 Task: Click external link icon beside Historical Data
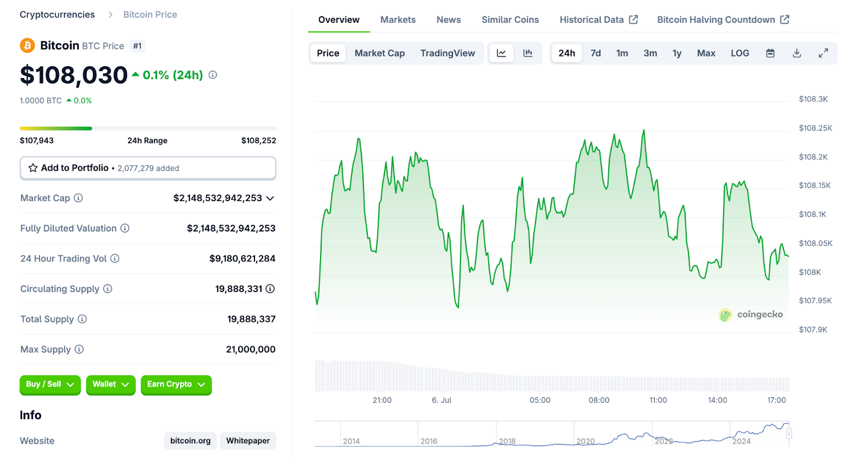[633, 20]
